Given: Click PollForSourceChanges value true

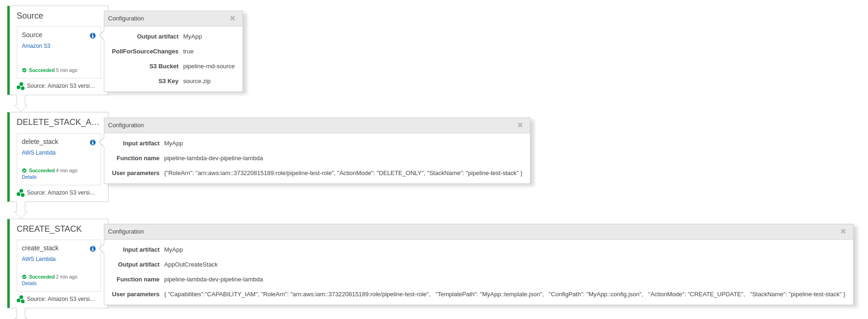Looking at the screenshot, I should (x=188, y=52).
